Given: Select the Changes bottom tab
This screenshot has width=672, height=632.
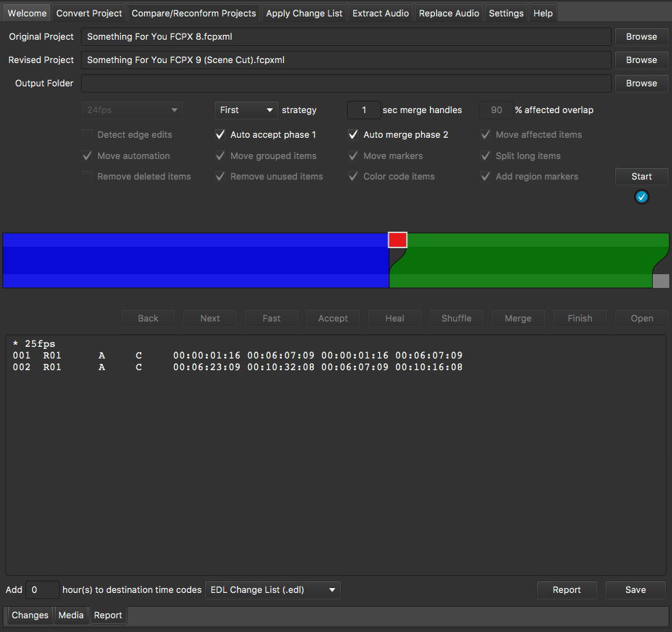Looking at the screenshot, I should pos(30,616).
